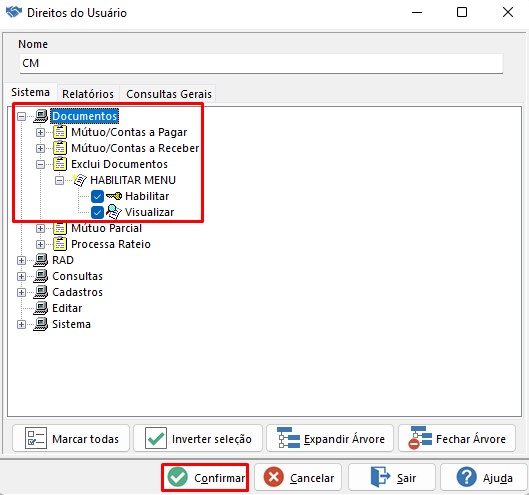Select the Habilitar label text

point(147,196)
